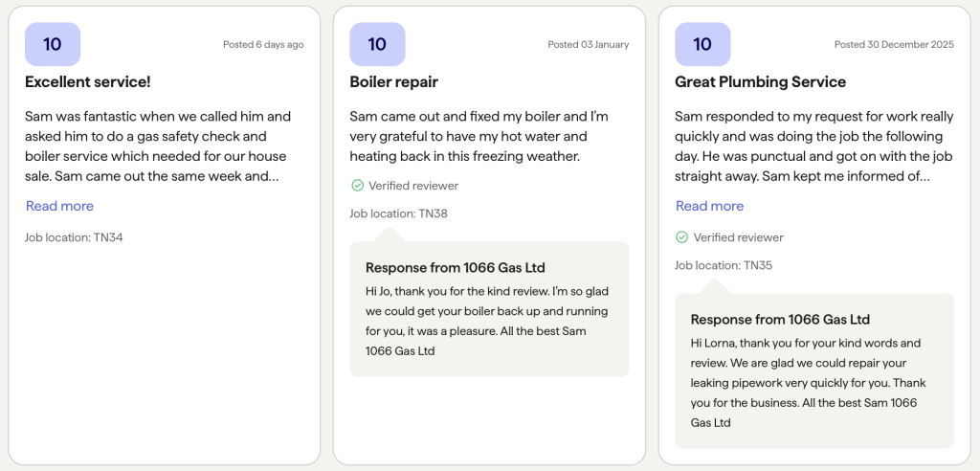Click the Posted 03 January timestamp
This screenshot has height=471, width=980.
tap(589, 44)
